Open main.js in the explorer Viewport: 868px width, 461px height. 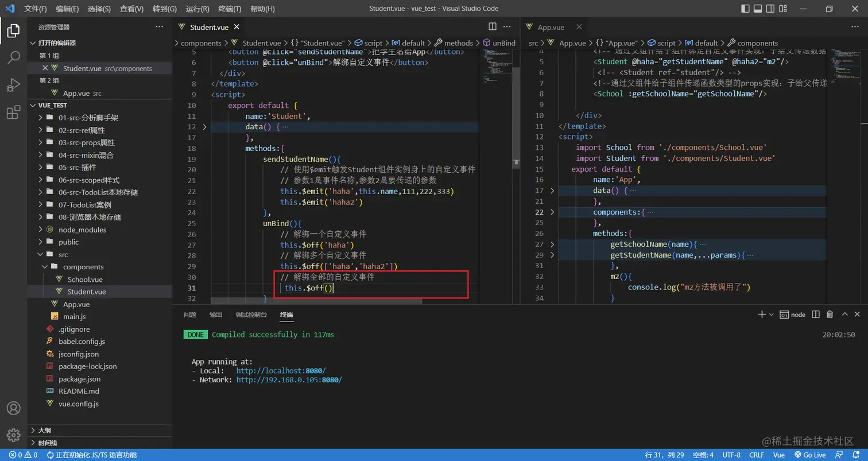pyautogui.click(x=74, y=316)
